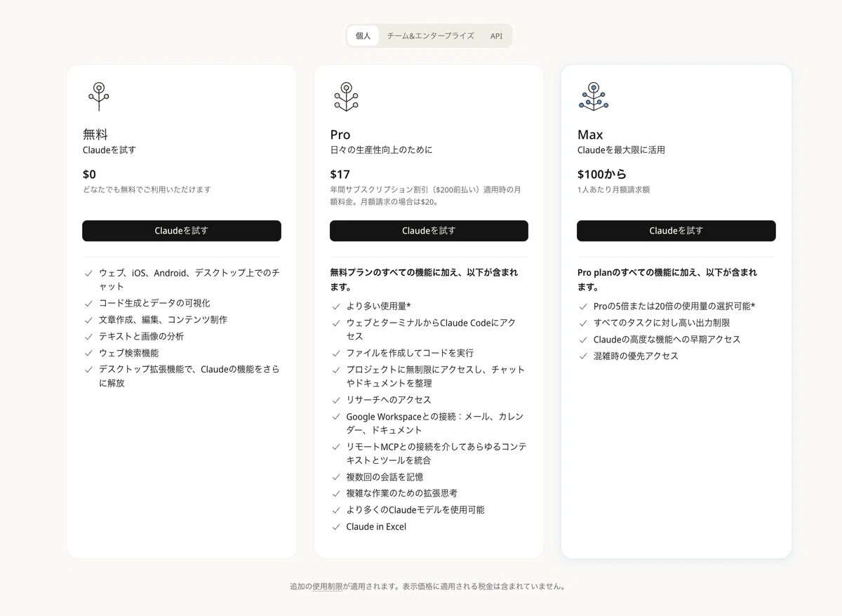Click checkmark beside プロジェクトに無制限にアクセス
842x616 pixels.
click(336, 370)
